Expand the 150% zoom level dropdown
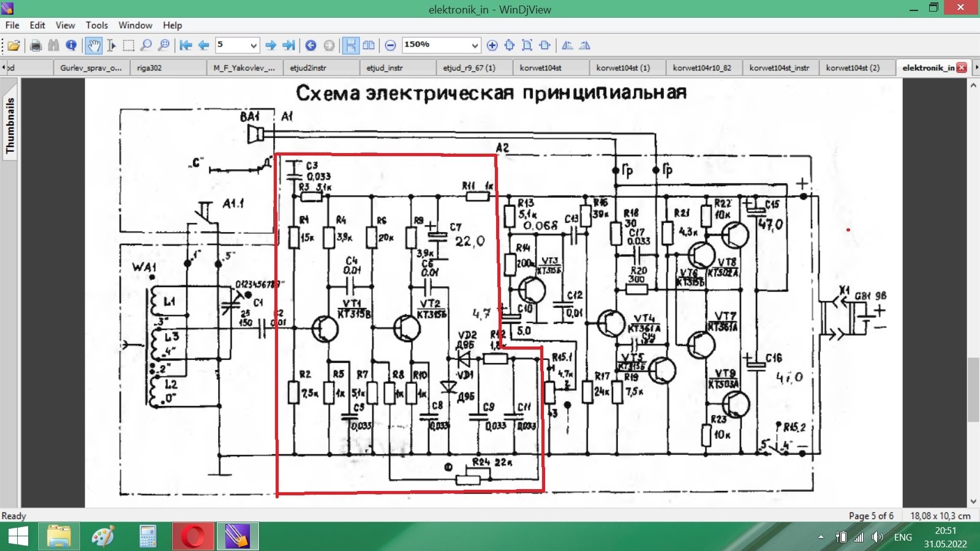 pyautogui.click(x=475, y=45)
